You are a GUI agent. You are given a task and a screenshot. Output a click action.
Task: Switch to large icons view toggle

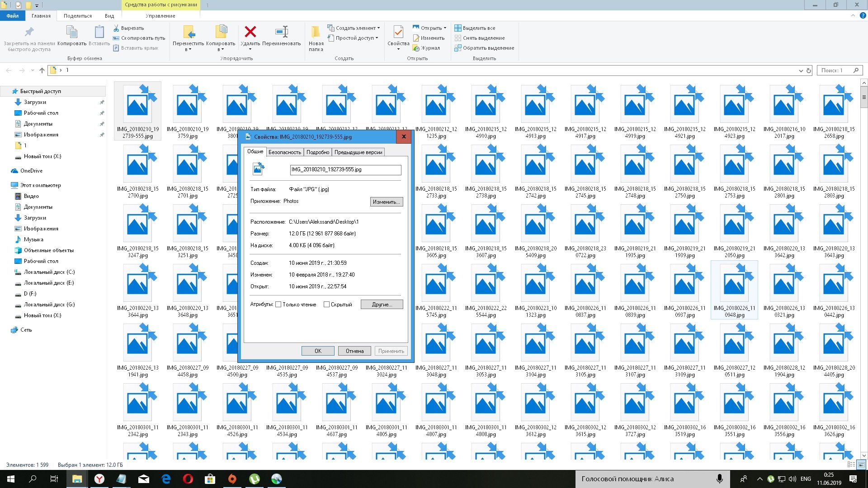click(861, 465)
